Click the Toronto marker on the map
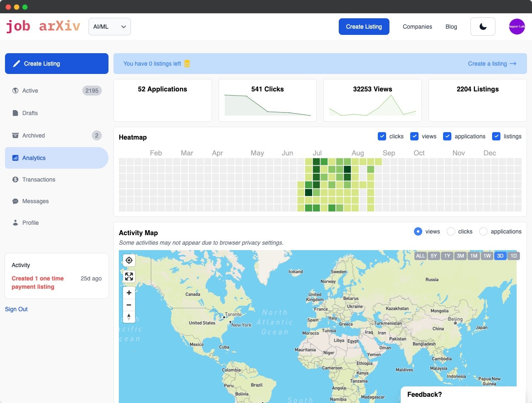 [x=224, y=317]
